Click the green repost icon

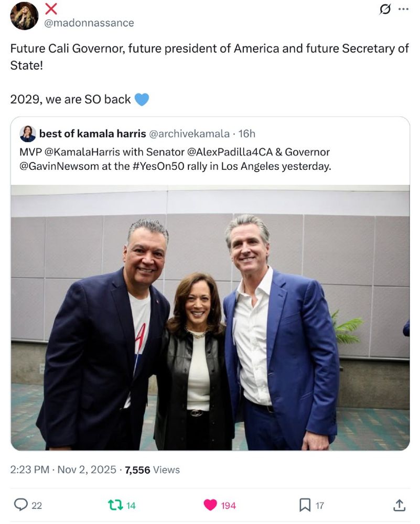point(114,505)
